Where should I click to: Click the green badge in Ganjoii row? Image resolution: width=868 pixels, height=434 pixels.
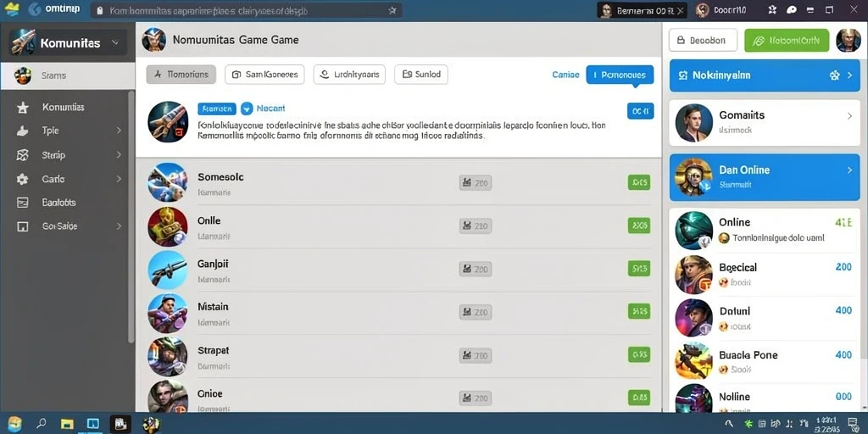(639, 269)
